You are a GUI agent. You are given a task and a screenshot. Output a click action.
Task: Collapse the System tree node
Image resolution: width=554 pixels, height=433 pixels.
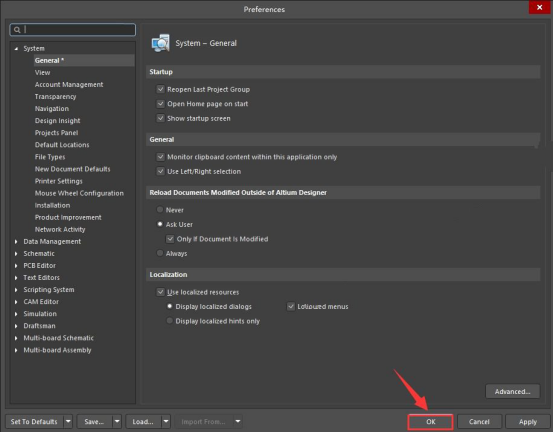[x=16, y=49]
